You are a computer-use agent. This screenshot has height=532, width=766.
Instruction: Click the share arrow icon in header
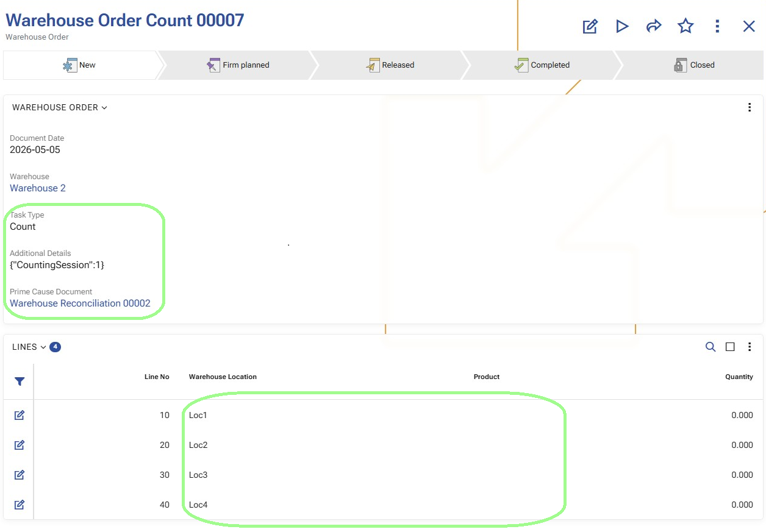[654, 26]
